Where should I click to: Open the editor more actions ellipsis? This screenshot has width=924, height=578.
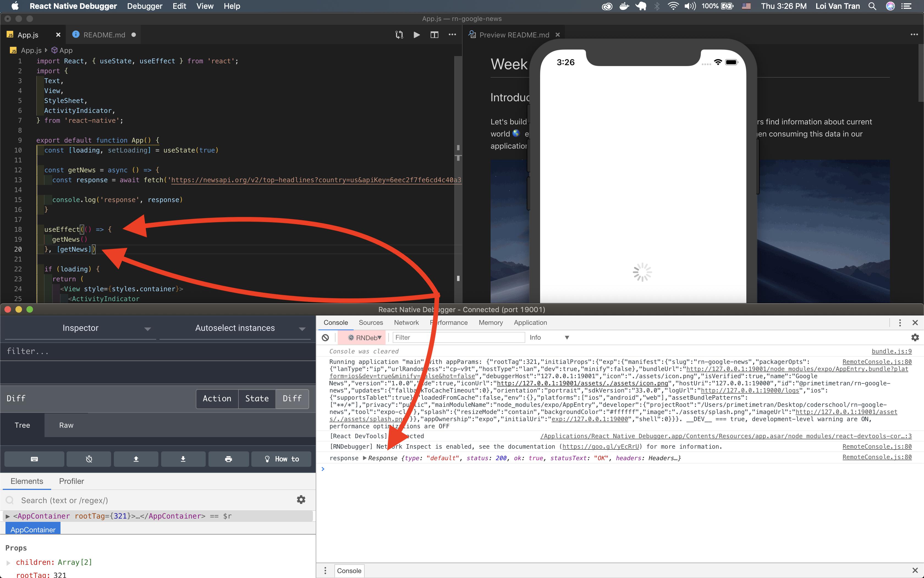click(x=452, y=35)
